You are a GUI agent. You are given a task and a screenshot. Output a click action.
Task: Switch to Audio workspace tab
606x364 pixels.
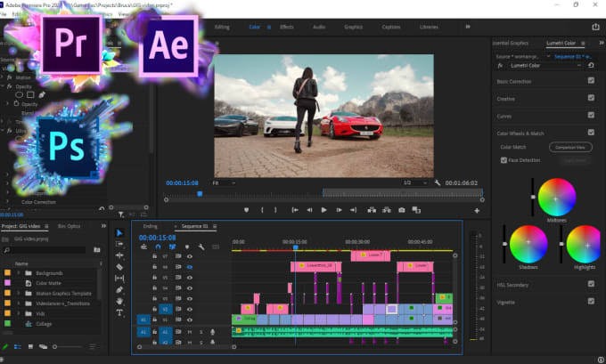319,27
